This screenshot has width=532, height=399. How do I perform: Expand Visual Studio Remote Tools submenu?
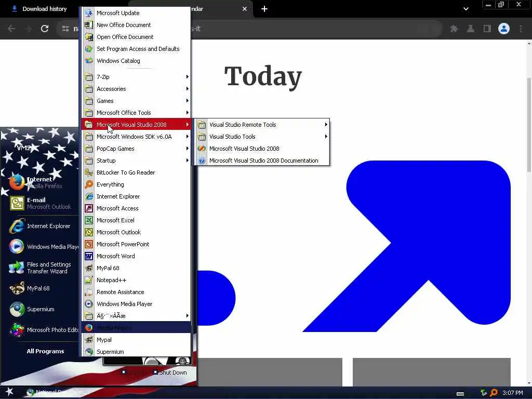point(262,125)
